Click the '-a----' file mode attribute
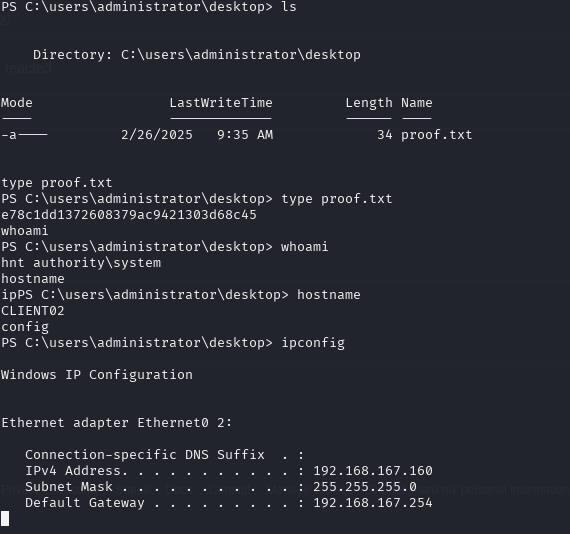570x534 pixels. tap(24, 135)
